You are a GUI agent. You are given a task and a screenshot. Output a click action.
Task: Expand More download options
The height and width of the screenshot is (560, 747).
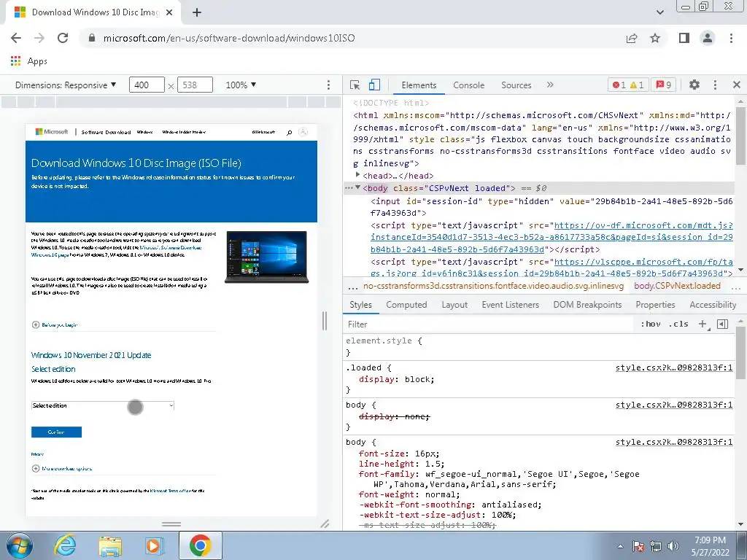[62, 469]
